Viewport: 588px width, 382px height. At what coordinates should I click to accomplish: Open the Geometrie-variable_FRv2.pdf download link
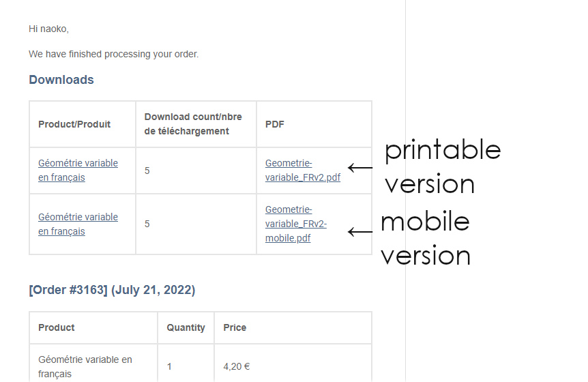pyautogui.click(x=302, y=171)
